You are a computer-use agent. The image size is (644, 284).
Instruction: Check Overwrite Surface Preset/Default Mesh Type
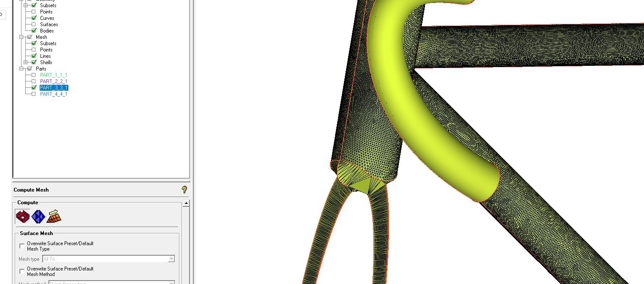[22, 246]
